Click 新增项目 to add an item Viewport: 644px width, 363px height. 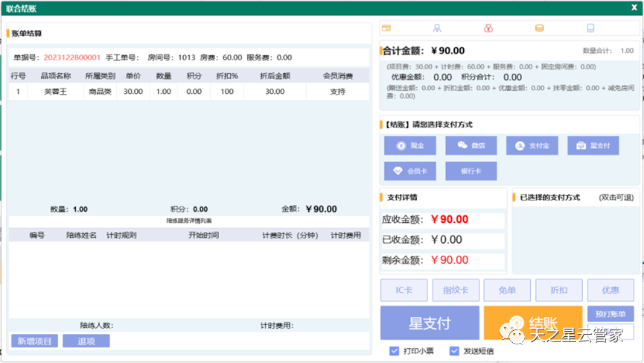tap(34, 341)
